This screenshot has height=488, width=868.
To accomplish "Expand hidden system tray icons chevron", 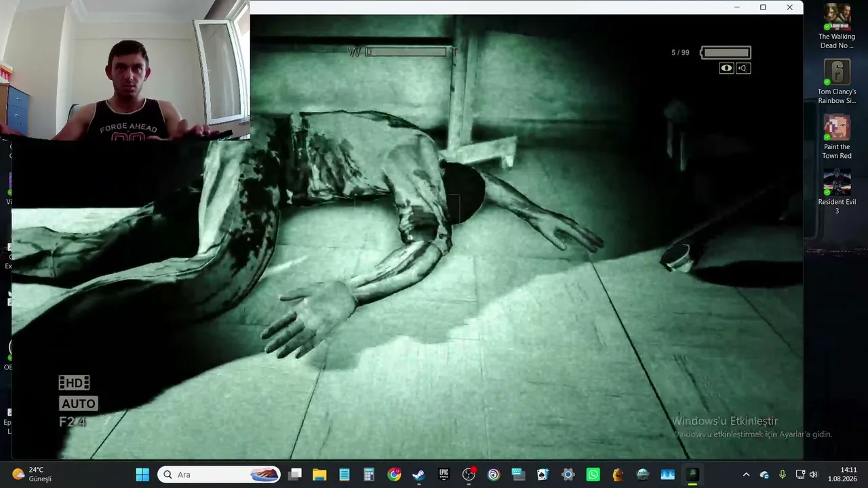I will click(x=746, y=474).
